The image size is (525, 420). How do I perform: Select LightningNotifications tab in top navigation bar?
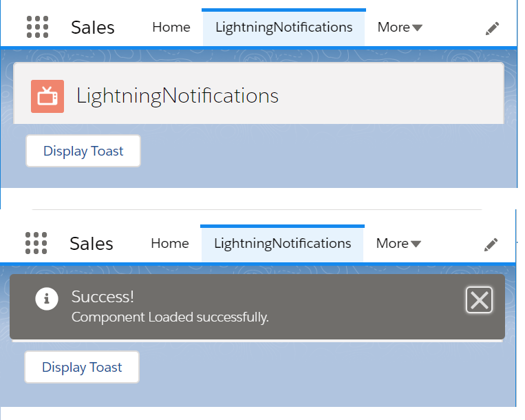pyautogui.click(x=283, y=28)
